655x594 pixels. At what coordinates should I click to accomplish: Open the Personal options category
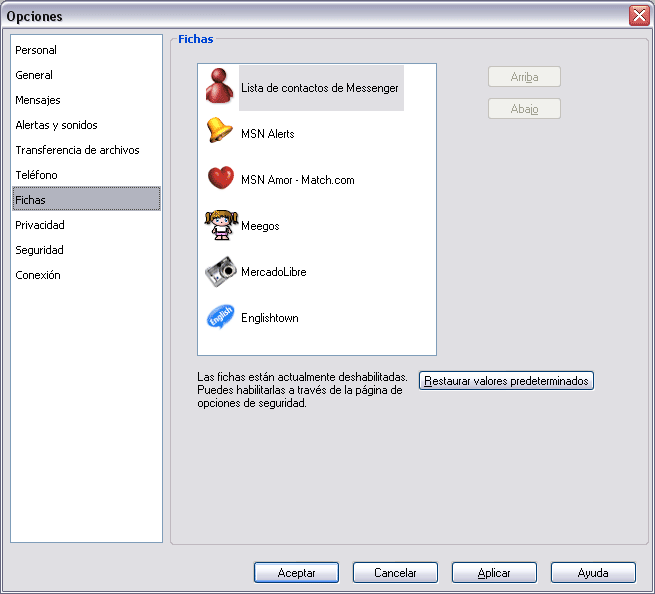point(86,50)
